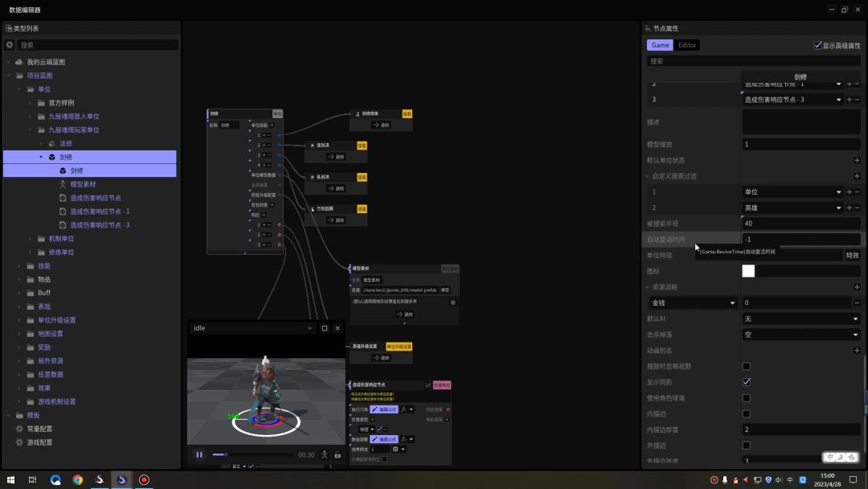Image resolution: width=868 pixels, height=489 pixels.
Task: Open the 默认AI dropdown
Action: point(800,318)
